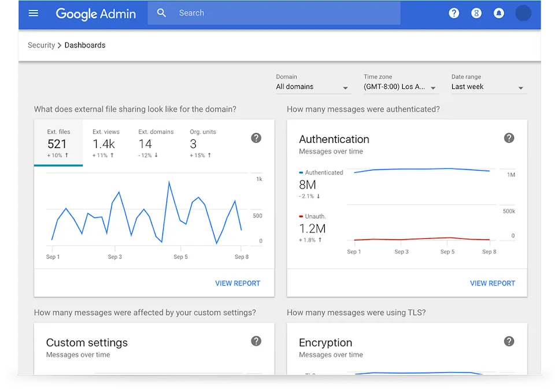Click the blue authenticated line in chart
The height and width of the screenshot is (392, 555).
pyautogui.click(x=421, y=169)
